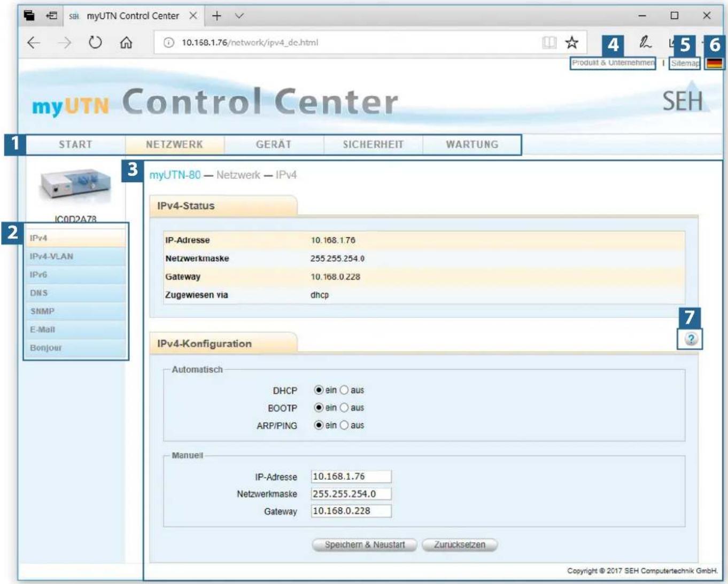Click status Gateway value 10.168.0.228
The image size is (728, 584).
click(x=335, y=277)
